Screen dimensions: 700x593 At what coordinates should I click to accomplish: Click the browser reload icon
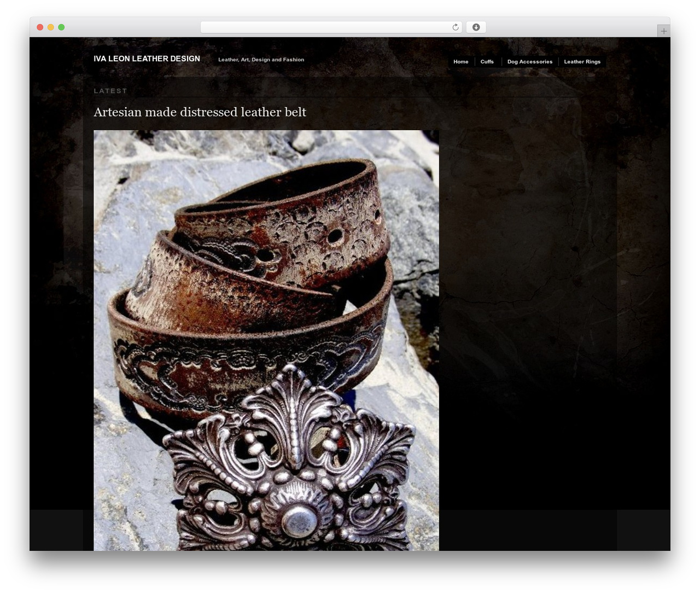coord(455,27)
